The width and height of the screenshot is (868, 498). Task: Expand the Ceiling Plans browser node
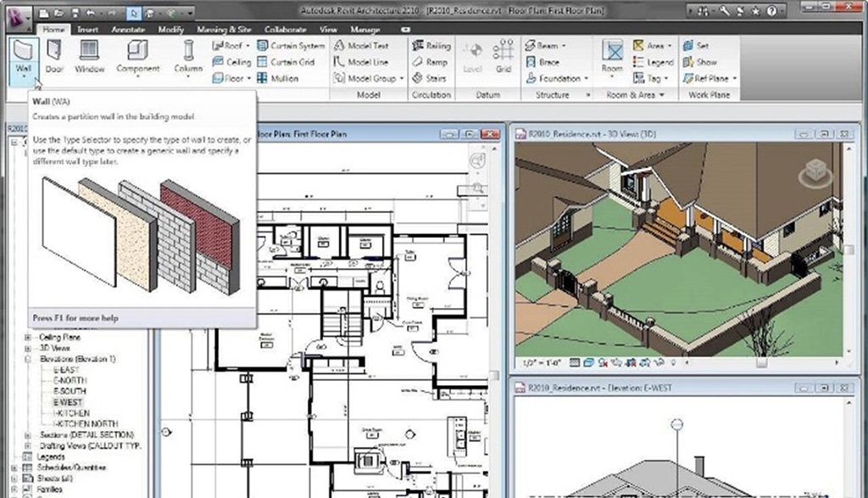click(28, 337)
